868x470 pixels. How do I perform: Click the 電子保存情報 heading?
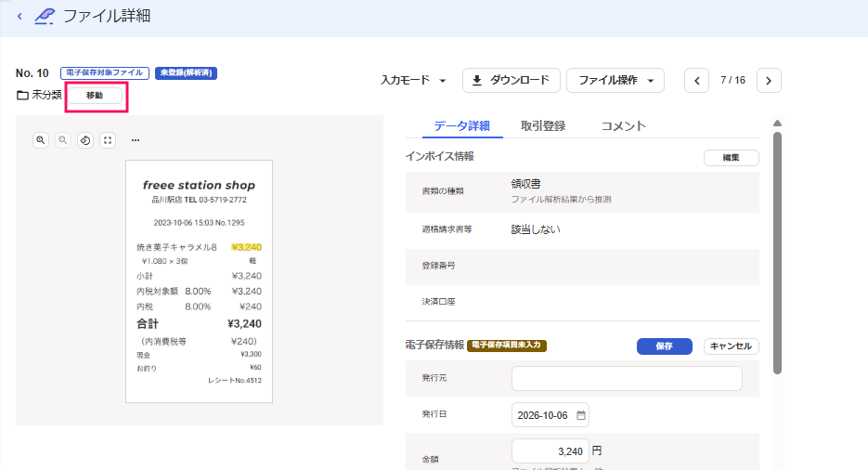click(434, 345)
